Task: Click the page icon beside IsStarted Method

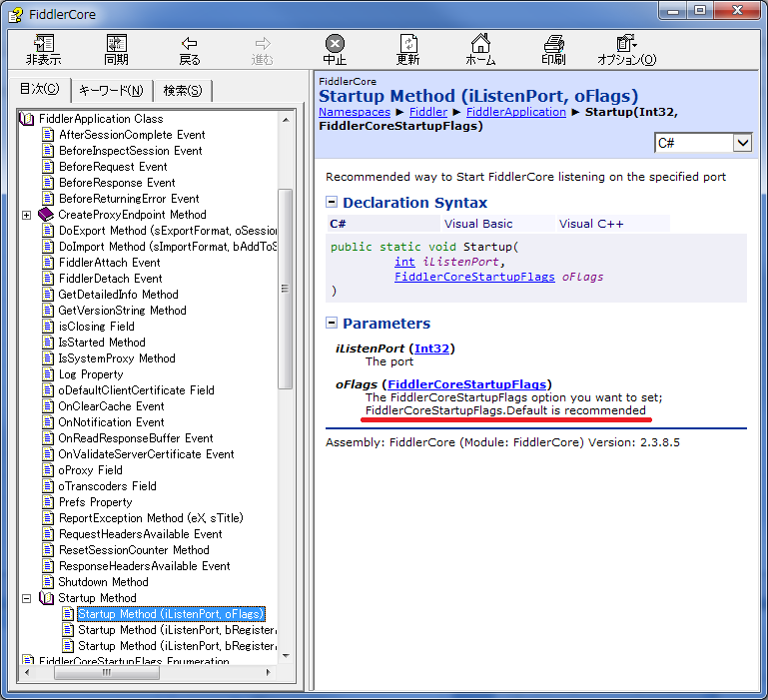Action: (x=48, y=342)
